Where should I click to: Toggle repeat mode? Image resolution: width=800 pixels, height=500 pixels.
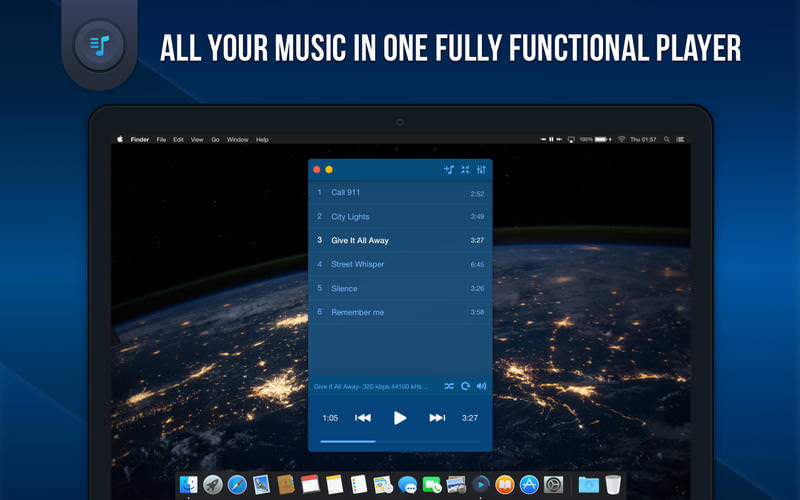(465, 386)
